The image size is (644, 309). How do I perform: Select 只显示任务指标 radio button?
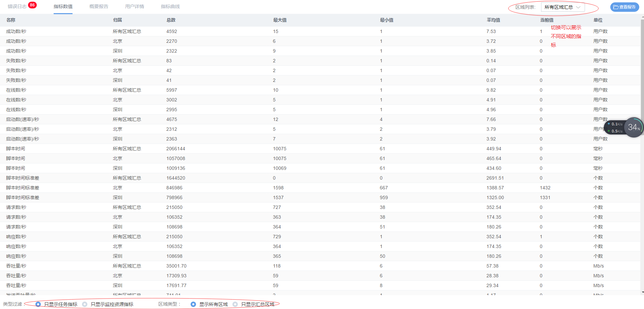click(38, 304)
